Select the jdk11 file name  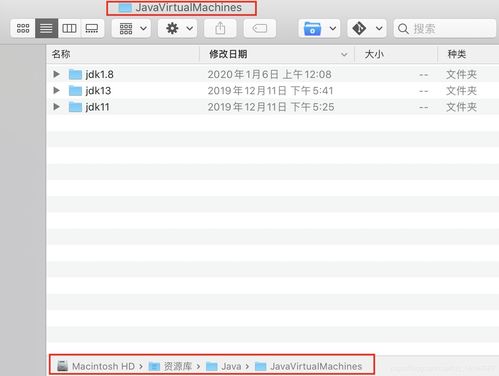pos(97,107)
